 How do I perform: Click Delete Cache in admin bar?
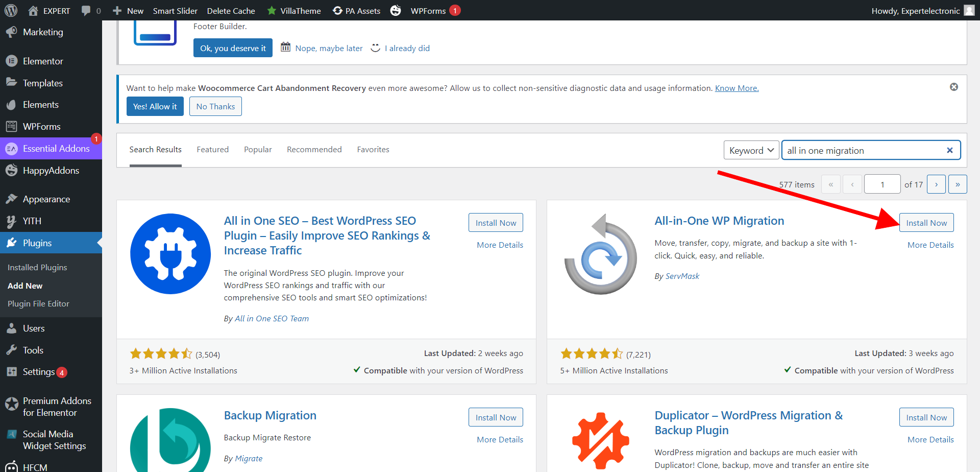tap(231, 11)
